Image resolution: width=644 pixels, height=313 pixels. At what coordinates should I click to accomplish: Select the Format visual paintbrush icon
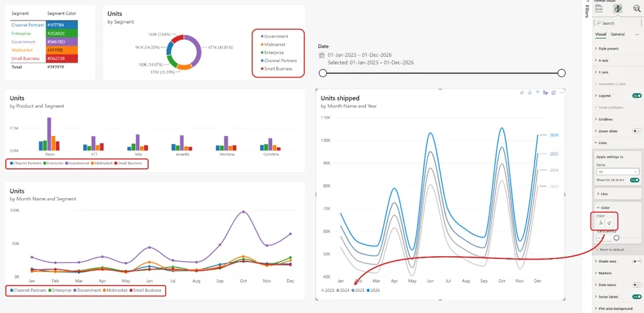[x=618, y=9]
